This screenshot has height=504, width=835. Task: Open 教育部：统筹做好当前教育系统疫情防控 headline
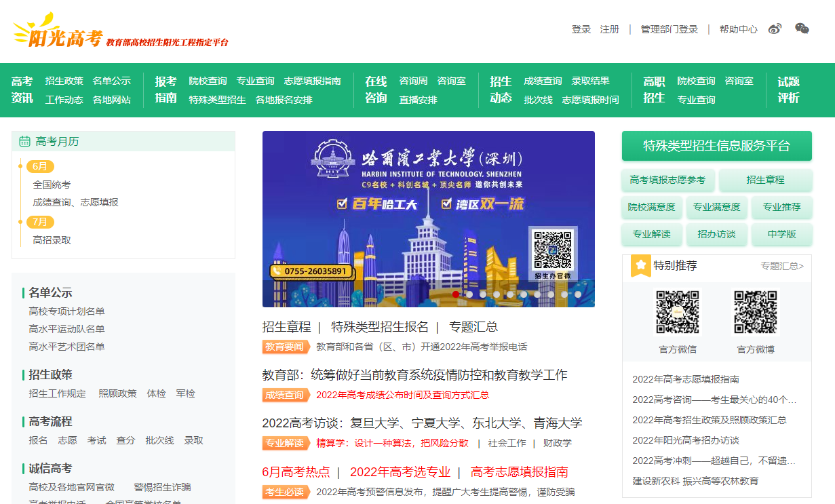pyautogui.click(x=415, y=375)
